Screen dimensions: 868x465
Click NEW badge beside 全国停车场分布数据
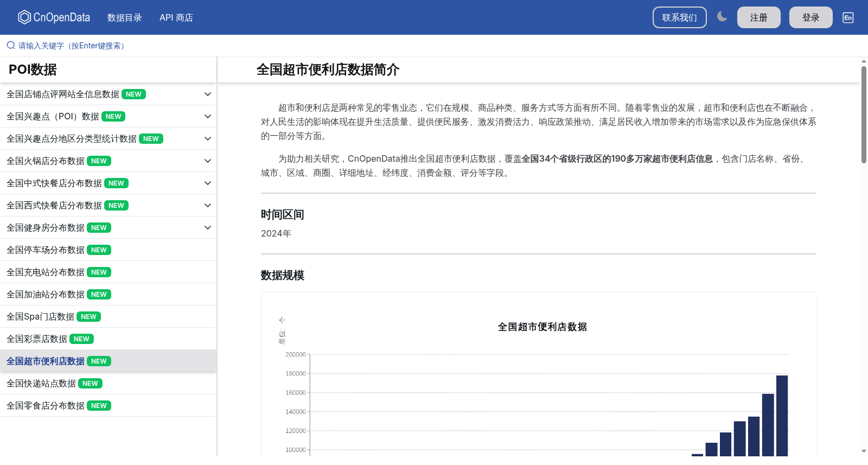tap(99, 250)
